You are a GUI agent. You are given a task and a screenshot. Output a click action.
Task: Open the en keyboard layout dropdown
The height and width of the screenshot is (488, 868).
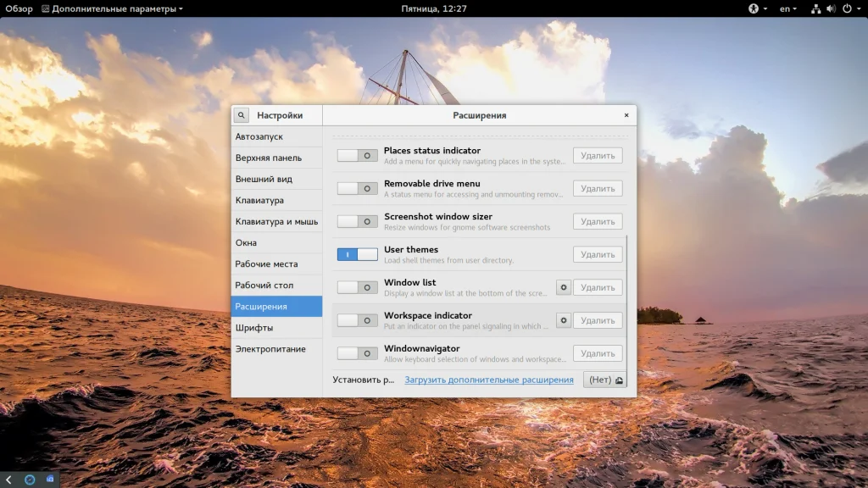pyautogui.click(x=788, y=8)
